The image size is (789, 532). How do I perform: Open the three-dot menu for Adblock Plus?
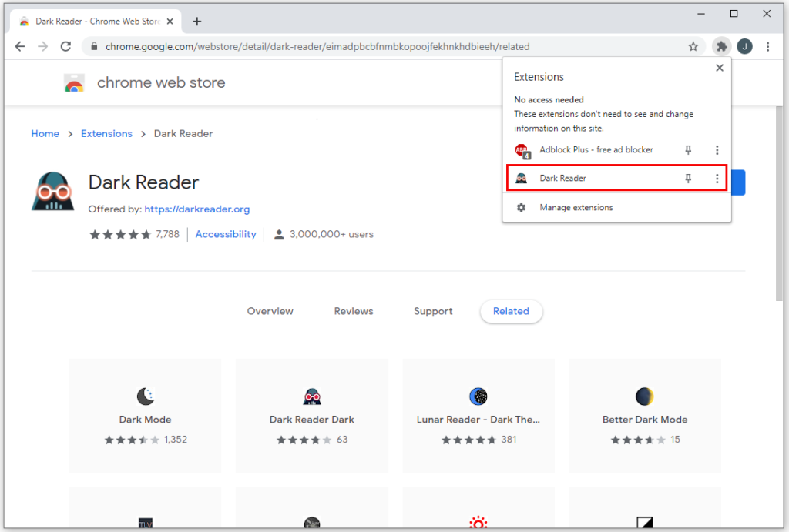coord(717,149)
